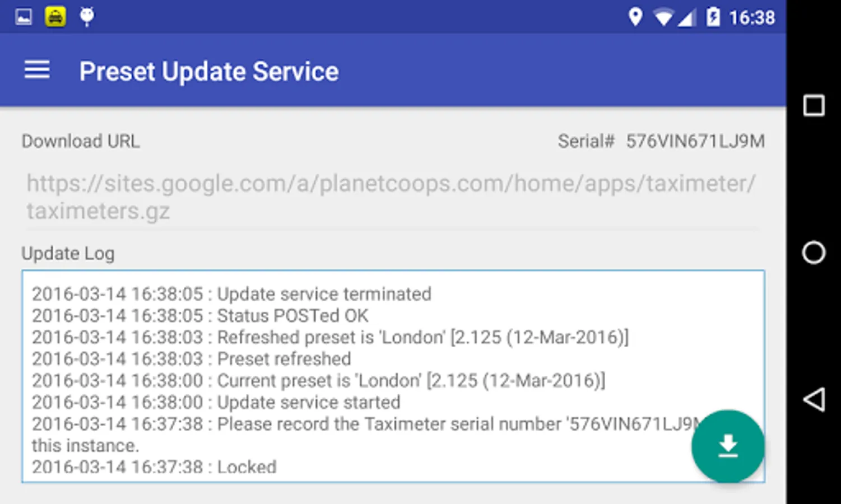Tap the battery charging status icon
The height and width of the screenshot is (504, 841).
[x=713, y=17]
